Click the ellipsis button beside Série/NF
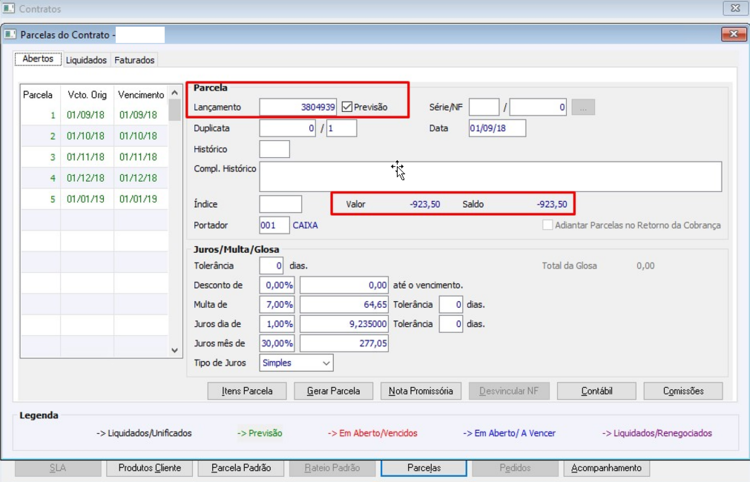 [x=583, y=107]
